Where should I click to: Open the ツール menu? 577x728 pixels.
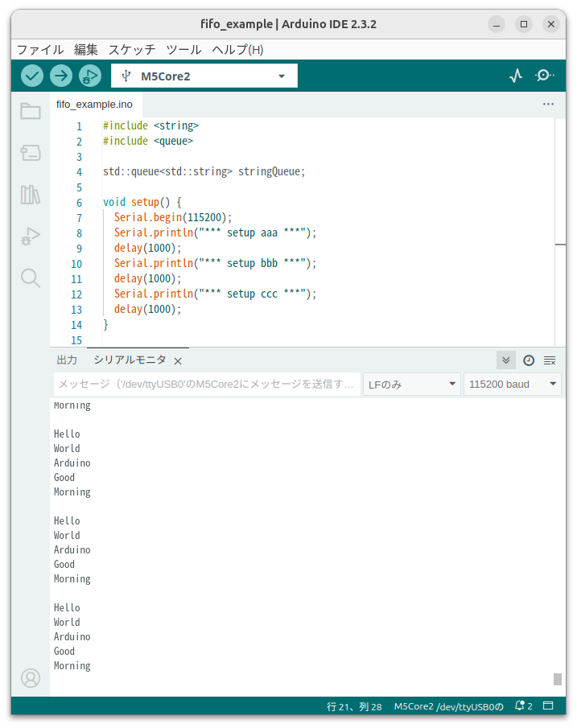click(184, 50)
